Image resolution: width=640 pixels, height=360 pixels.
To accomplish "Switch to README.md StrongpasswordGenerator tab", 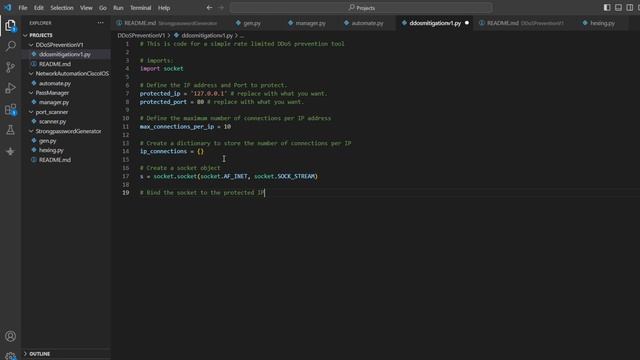I will click(x=170, y=23).
